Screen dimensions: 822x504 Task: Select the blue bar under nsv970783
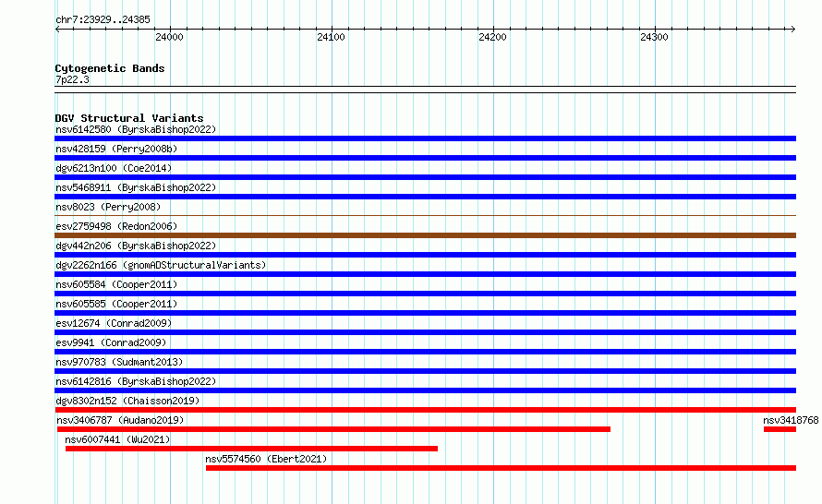coord(425,371)
